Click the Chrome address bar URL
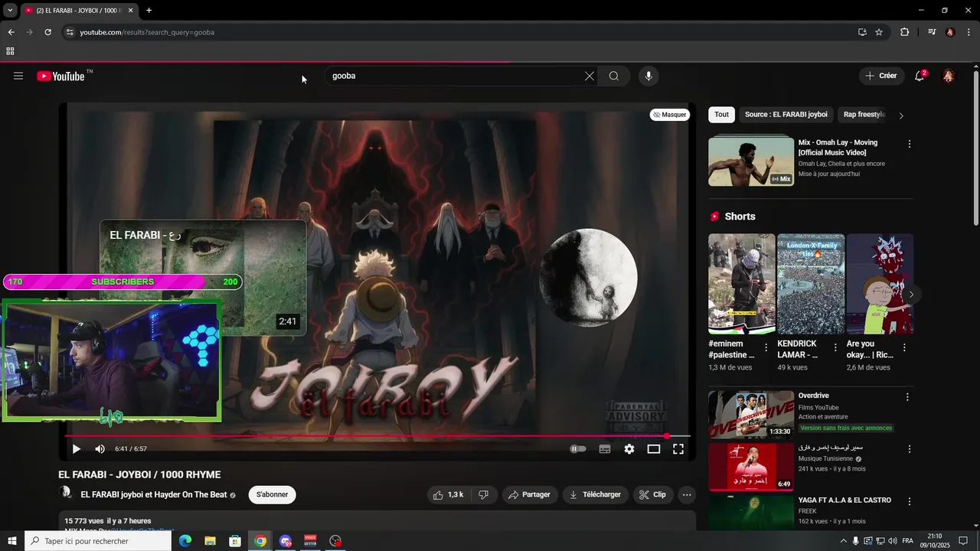 [147, 32]
